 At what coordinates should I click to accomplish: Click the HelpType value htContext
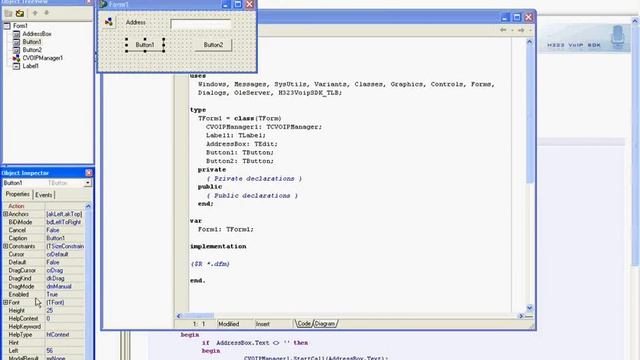coord(65,335)
